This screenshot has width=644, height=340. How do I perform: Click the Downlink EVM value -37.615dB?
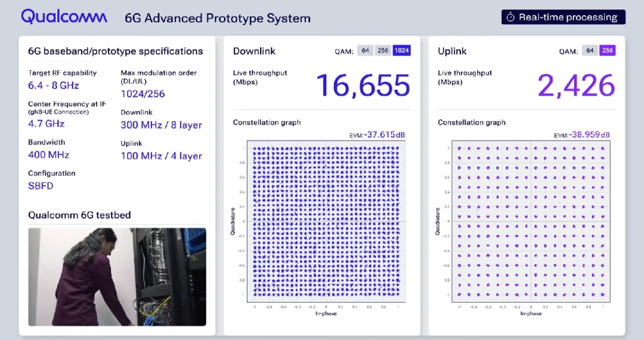[x=385, y=135]
